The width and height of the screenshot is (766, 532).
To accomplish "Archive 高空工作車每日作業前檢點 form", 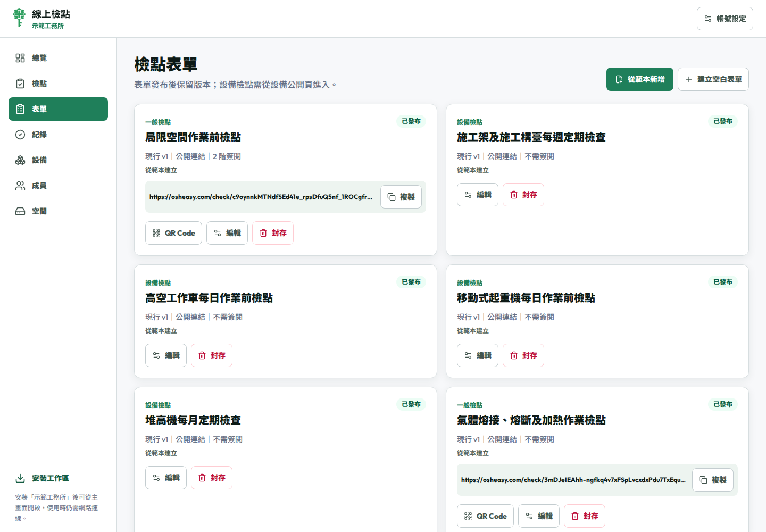I will (x=212, y=355).
